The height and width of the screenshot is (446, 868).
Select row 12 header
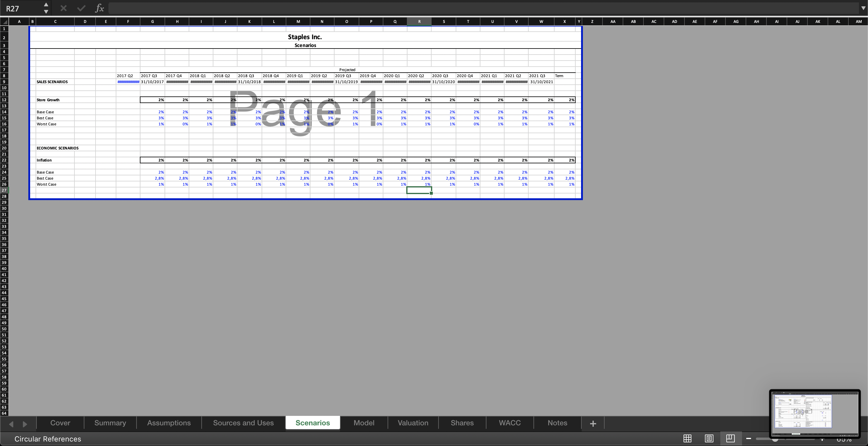[x=4, y=100]
